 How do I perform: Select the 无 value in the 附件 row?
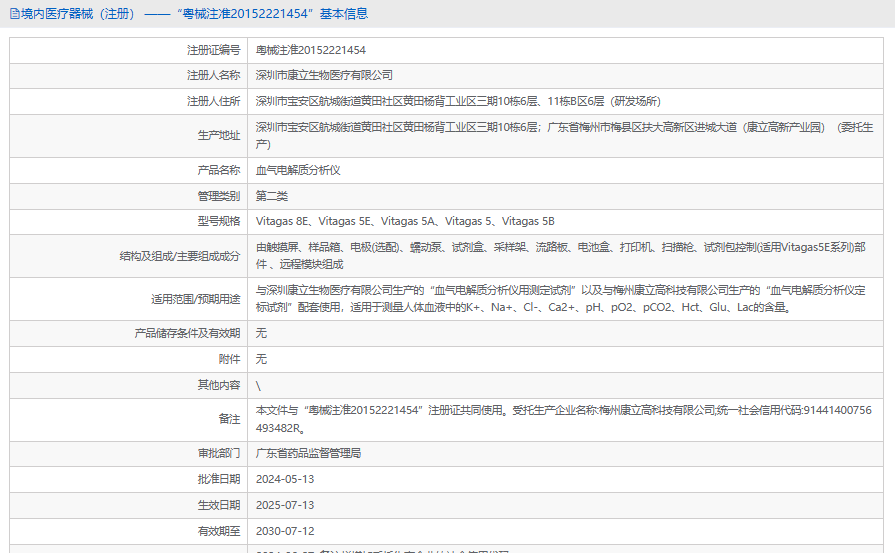[x=261, y=359]
